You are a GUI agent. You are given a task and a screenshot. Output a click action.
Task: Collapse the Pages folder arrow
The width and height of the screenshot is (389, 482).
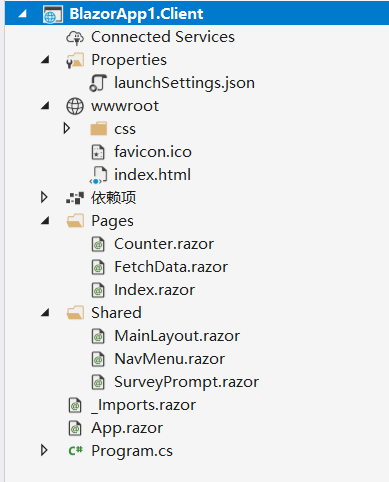[x=45, y=220]
